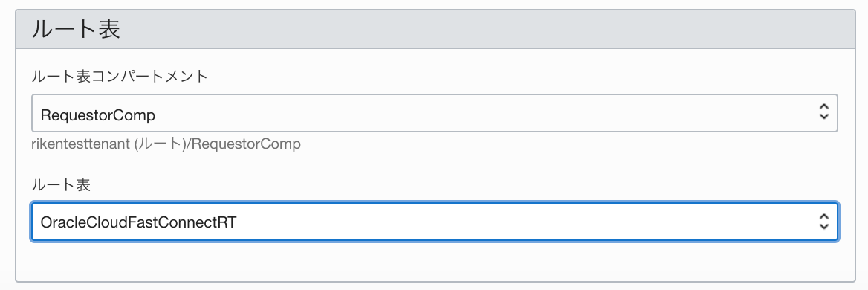This screenshot has height=290, width=868.
Task: Click empty panel area below route table selector
Action: 435,260
